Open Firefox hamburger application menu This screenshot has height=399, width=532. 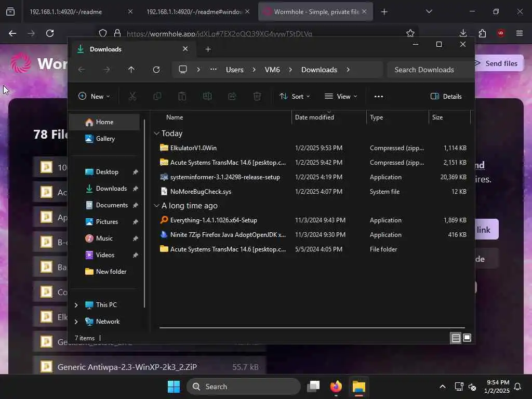[520, 33]
